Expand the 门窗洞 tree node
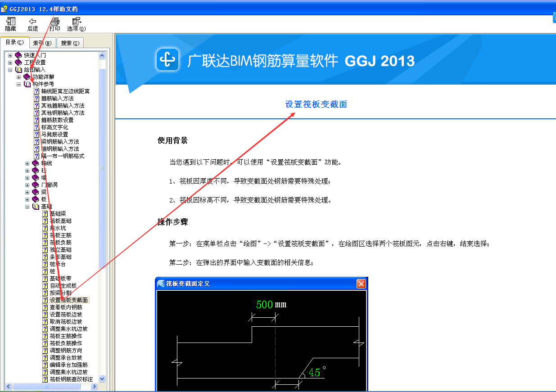 (27, 185)
